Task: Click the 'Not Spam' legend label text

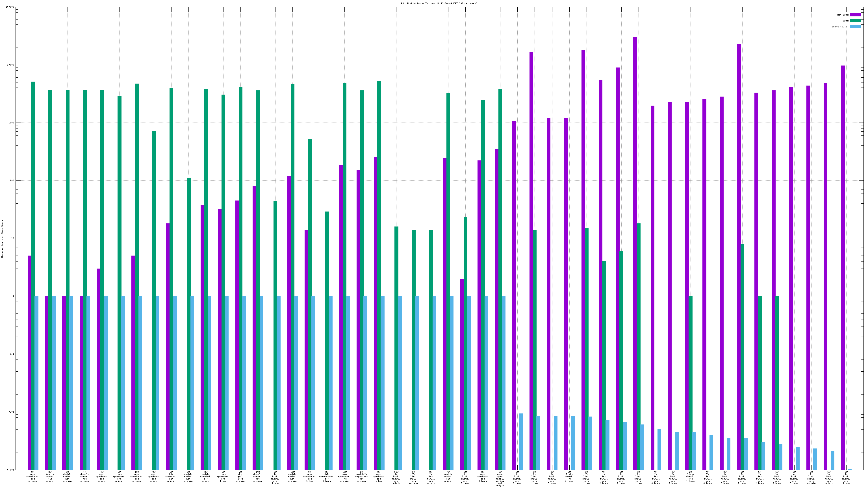Action: pos(843,15)
